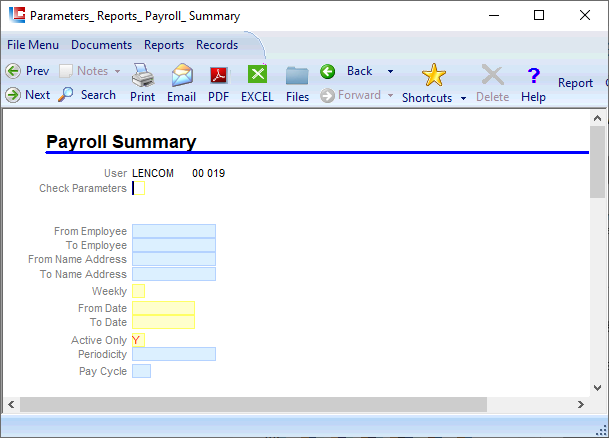Click the Check Parameters field
This screenshot has width=609, height=438.
point(139,188)
